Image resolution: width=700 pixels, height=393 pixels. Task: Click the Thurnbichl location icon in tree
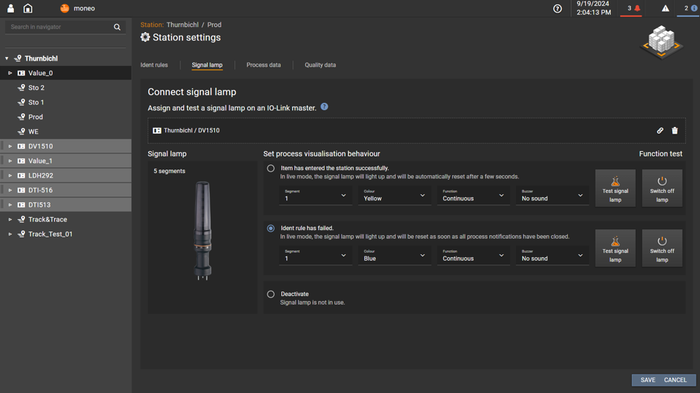(18, 59)
